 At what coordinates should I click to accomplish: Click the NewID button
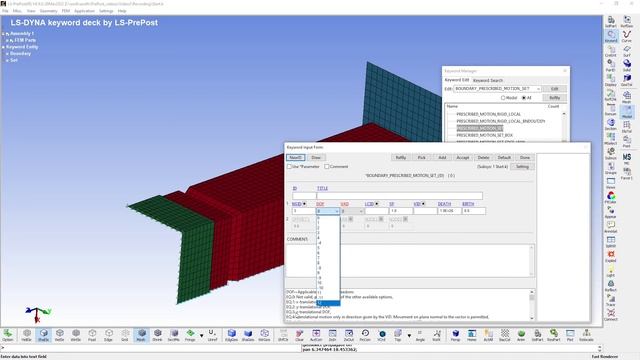pyautogui.click(x=295, y=158)
